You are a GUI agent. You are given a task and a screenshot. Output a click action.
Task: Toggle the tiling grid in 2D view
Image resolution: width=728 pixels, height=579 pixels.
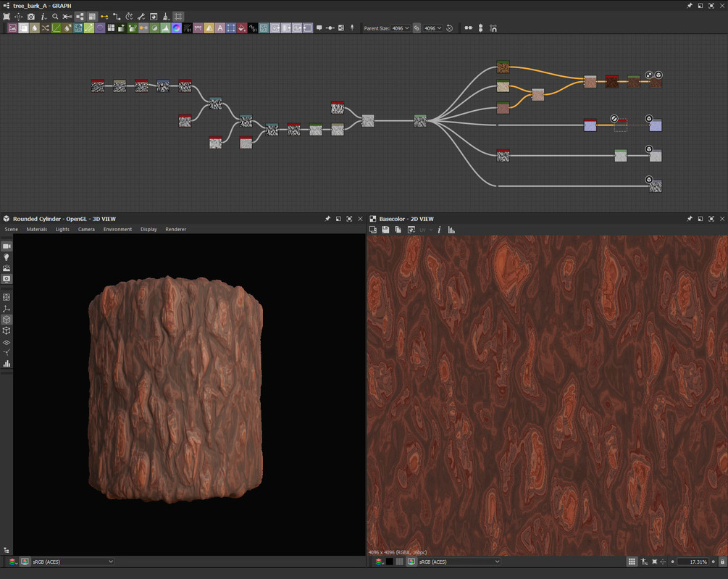pos(632,562)
